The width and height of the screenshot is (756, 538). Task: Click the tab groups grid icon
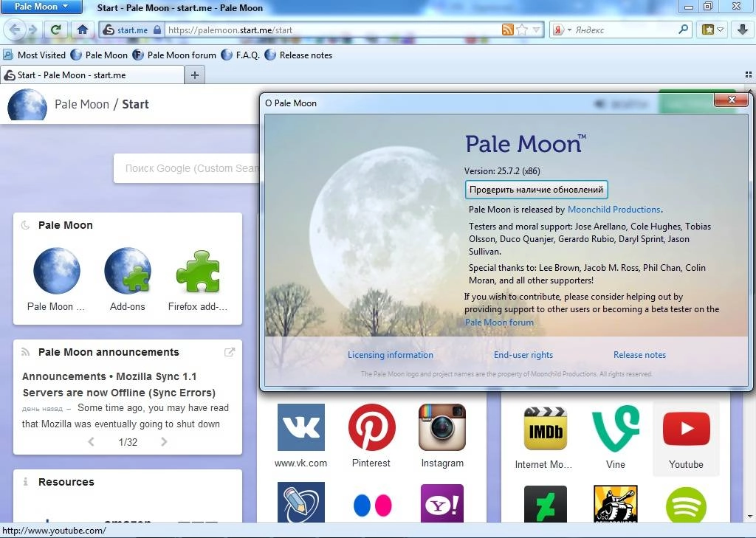coord(749,75)
